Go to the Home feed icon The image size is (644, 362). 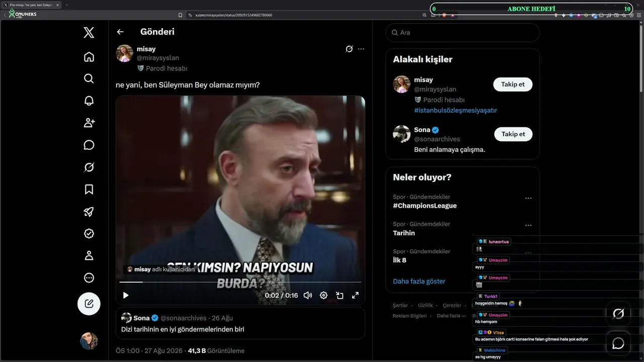89,57
